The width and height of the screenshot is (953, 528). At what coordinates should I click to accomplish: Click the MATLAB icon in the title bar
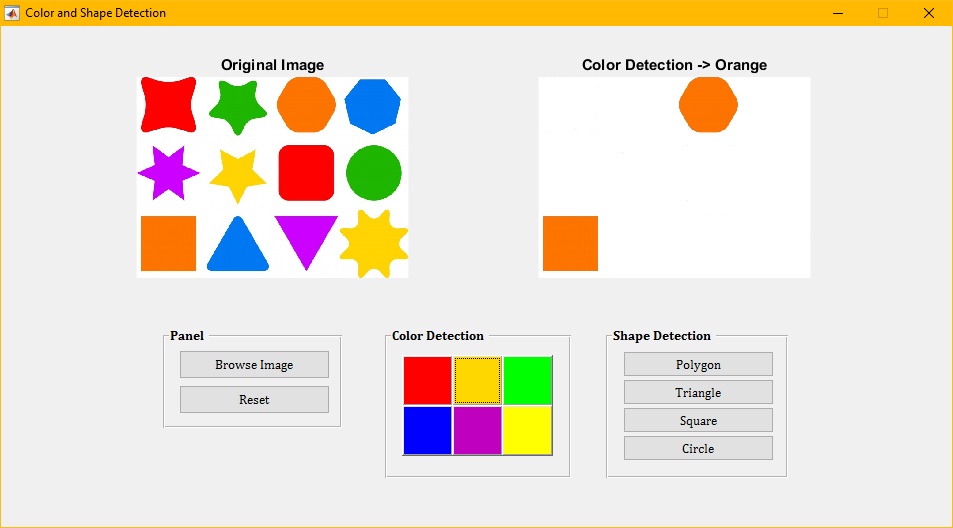coord(13,13)
